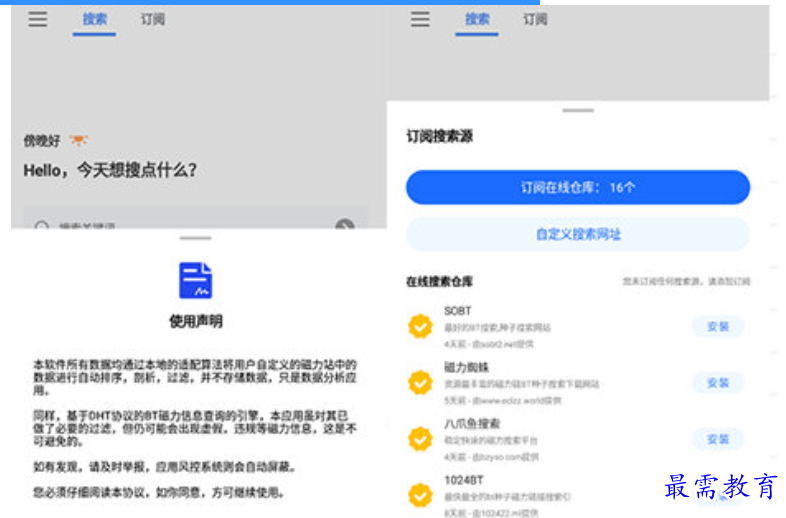The image size is (786, 518).
Task: Install the SOBT search source
Action: click(x=718, y=327)
